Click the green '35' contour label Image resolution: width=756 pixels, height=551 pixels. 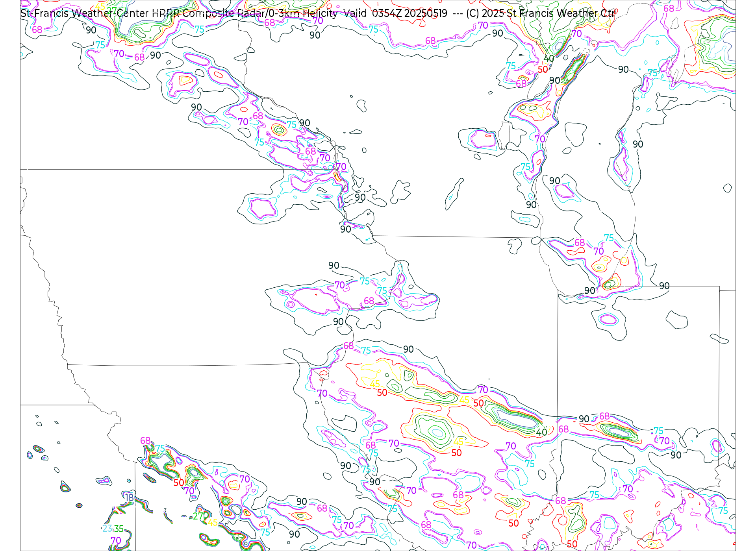point(119,529)
